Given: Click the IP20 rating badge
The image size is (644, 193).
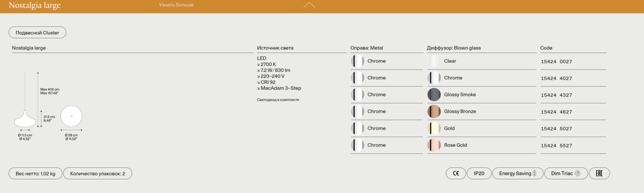Looking at the screenshot, I should [479, 173].
